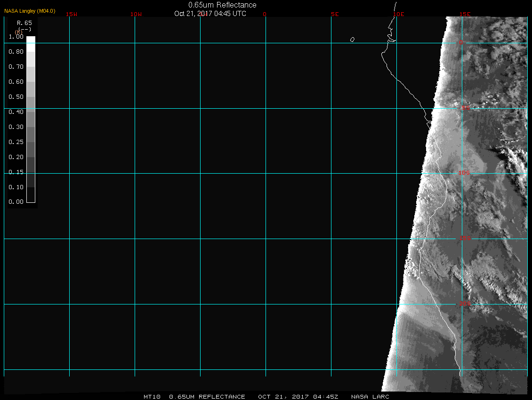The image size is (532, 400).
Task: Click the NASA LARC text in the footer
Action: 370,397
